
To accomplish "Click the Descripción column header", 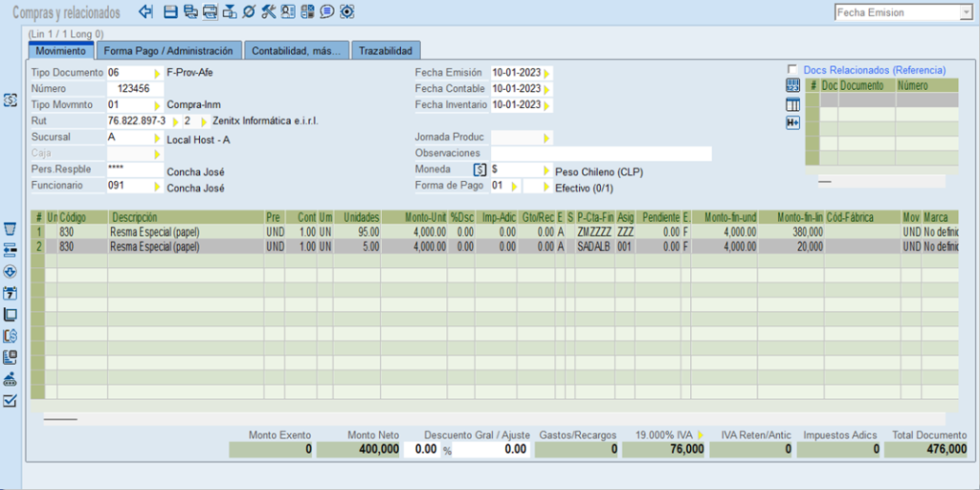I will 186,217.
